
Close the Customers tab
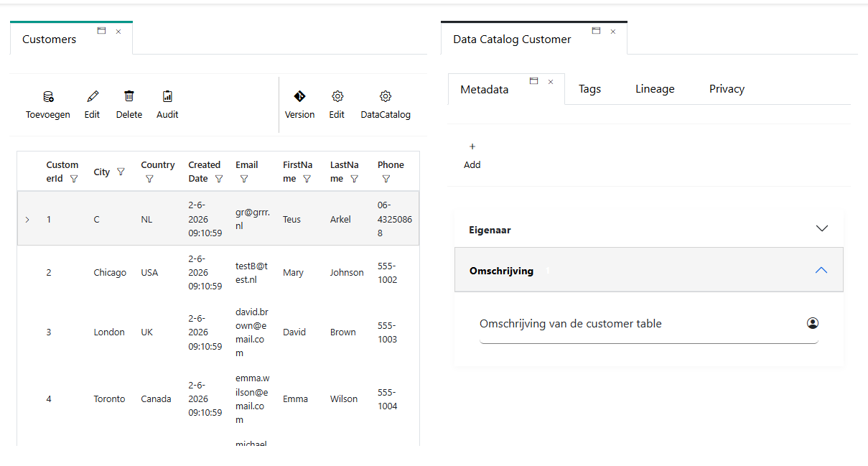click(118, 32)
